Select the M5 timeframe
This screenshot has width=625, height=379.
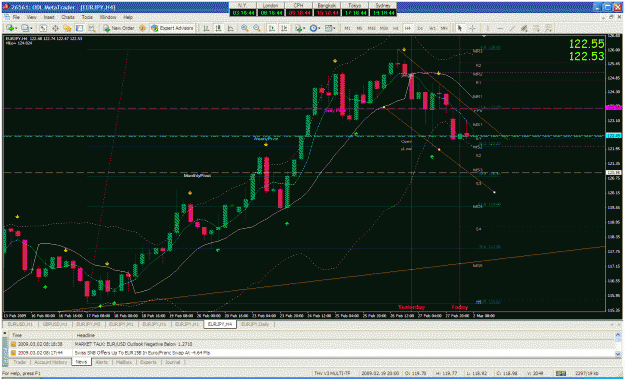[x=360, y=28]
